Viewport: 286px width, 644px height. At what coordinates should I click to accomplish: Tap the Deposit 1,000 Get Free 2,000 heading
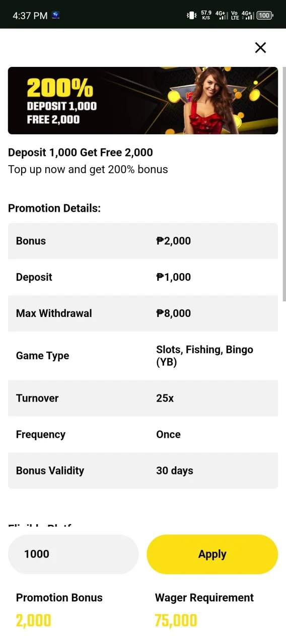point(81,152)
